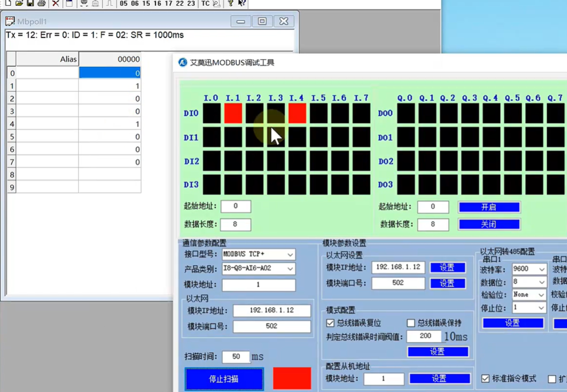The height and width of the screenshot is (392, 567).
Task: Select row 4 value cell in Mbpoll1
Action: tap(109, 124)
